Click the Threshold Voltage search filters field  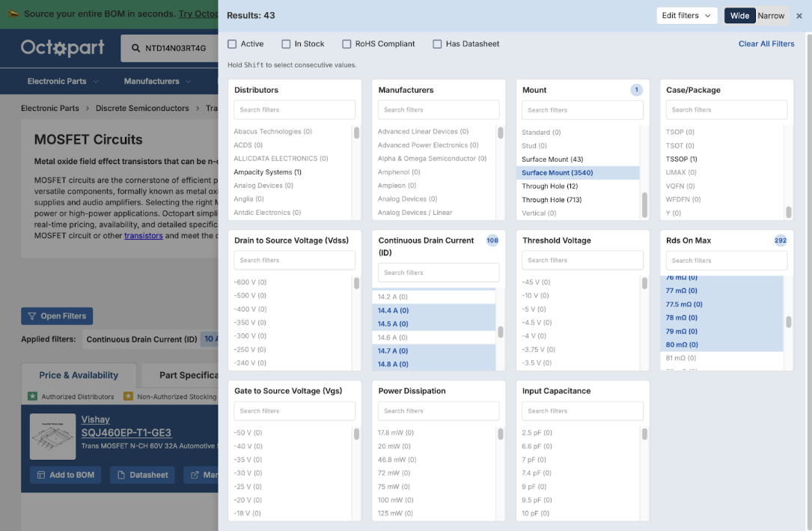click(582, 260)
